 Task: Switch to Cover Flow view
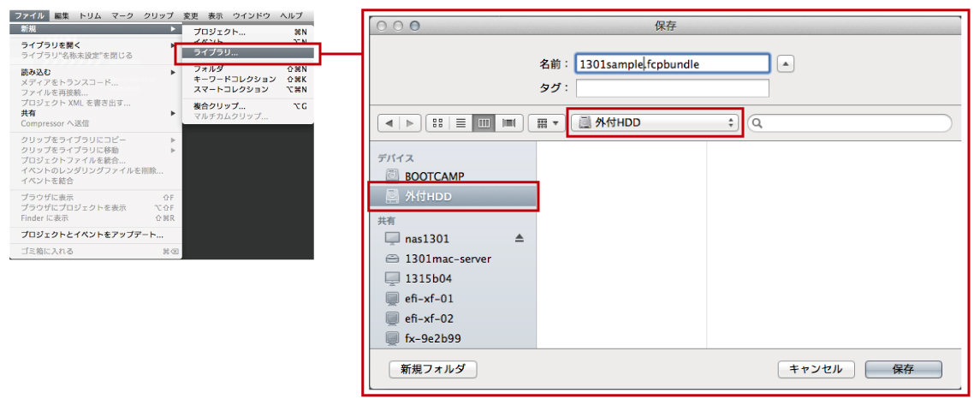[x=508, y=123]
